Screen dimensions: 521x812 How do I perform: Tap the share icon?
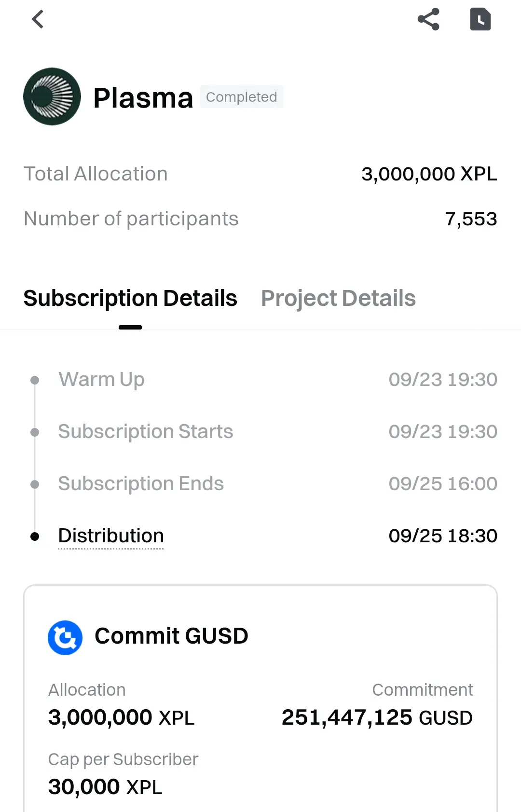pos(428,19)
